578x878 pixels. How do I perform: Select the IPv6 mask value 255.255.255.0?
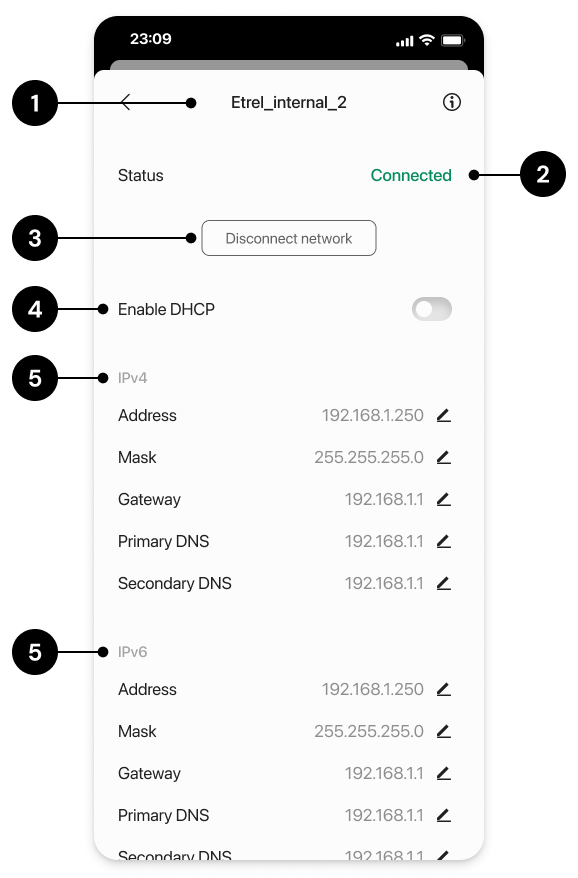[x=369, y=731]
